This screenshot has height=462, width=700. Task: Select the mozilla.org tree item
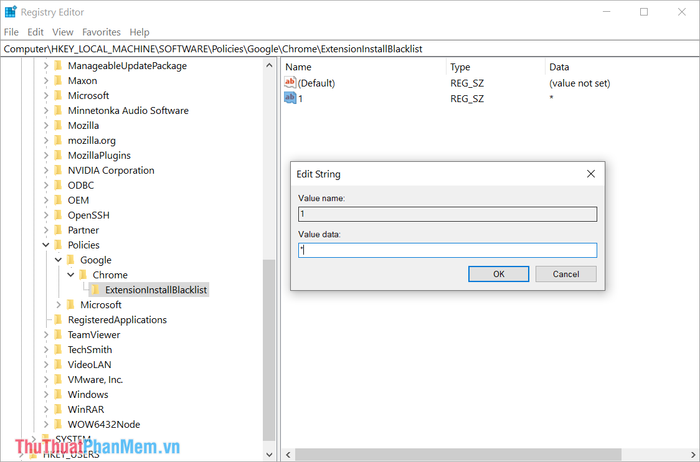tap(92, 141)
